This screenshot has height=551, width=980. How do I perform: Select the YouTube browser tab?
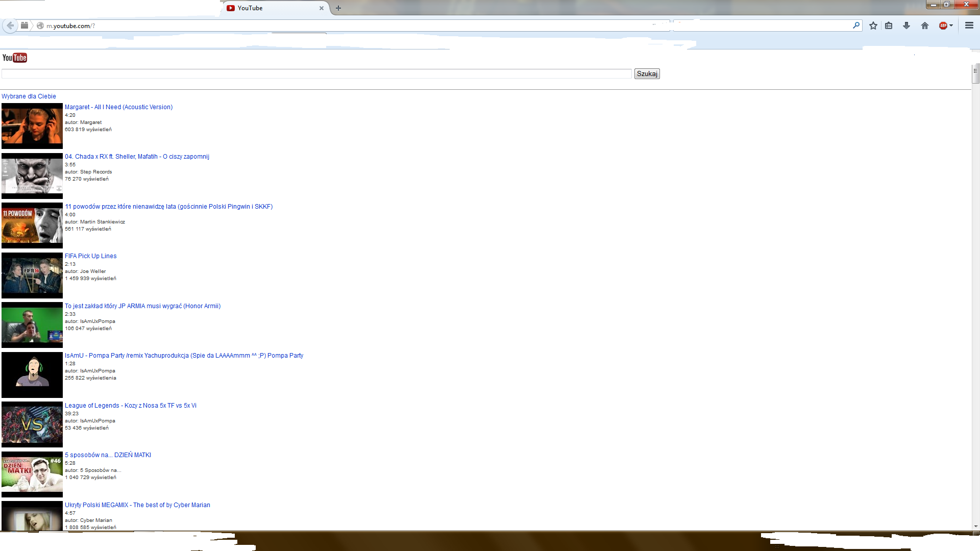click(x=276, y=8)
